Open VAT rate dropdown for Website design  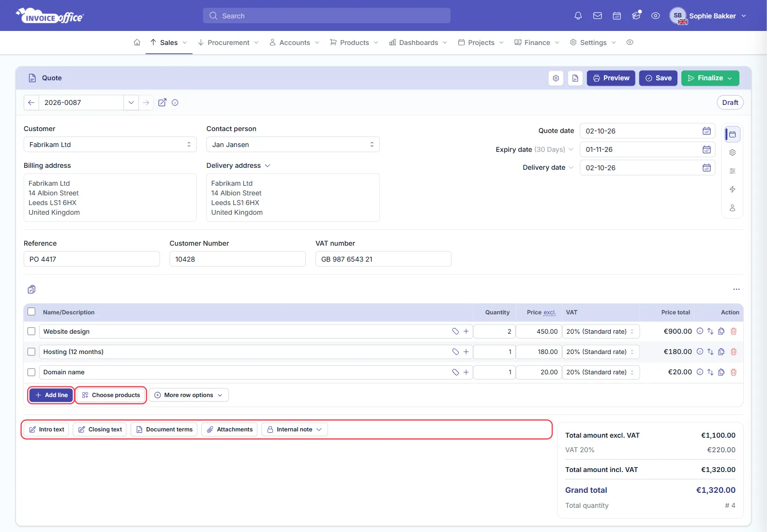(601, 331)
